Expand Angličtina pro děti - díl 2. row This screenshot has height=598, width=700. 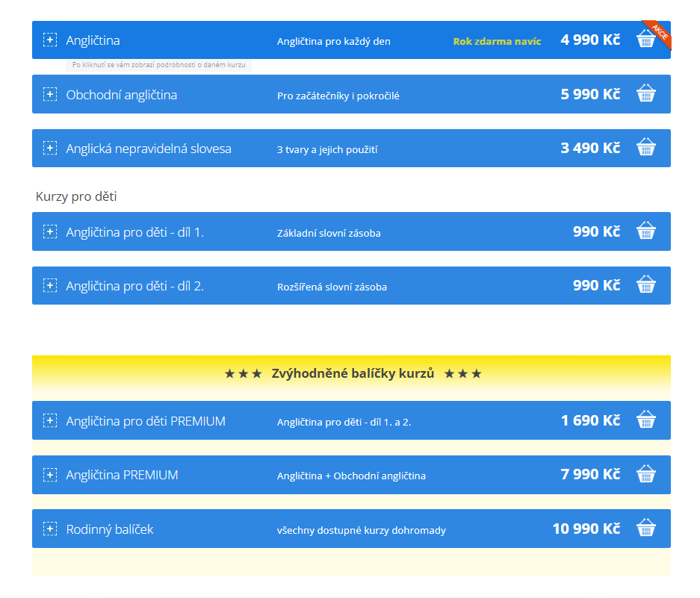(x=50, y=286)
